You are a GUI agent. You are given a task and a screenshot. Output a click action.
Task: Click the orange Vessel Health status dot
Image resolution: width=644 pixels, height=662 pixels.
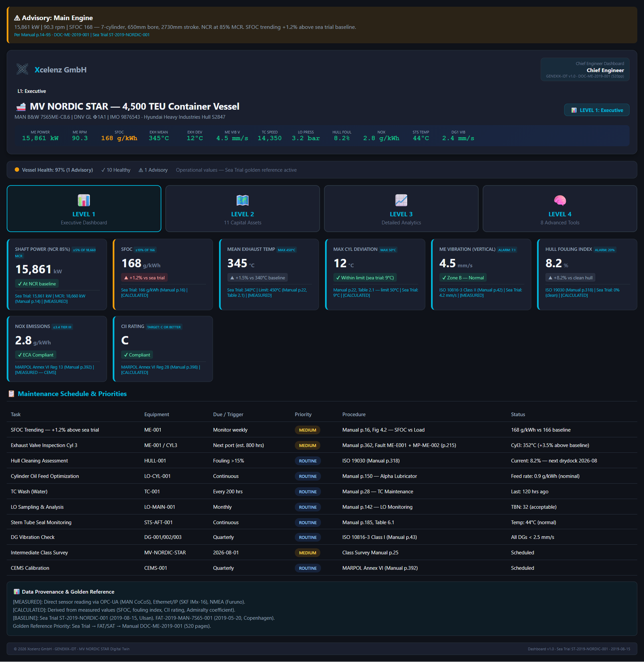click(x=17, y=169)
